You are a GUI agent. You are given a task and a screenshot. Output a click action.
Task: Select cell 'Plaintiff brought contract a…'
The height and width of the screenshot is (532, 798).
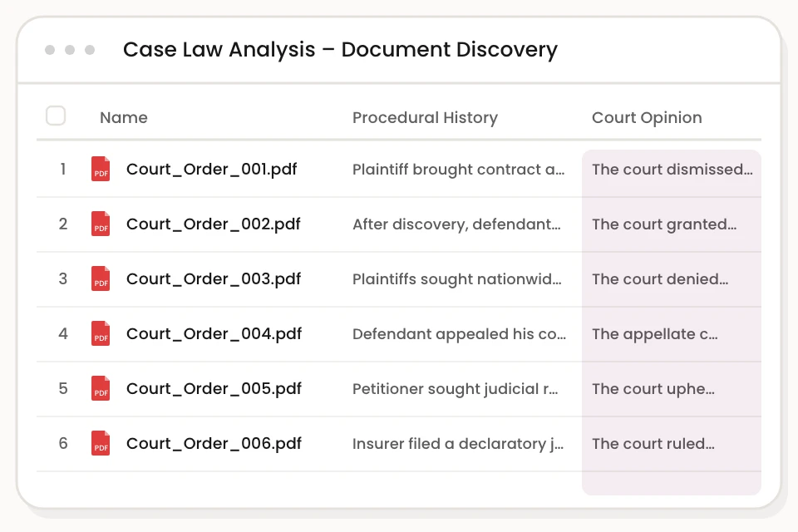coord(459,170)
